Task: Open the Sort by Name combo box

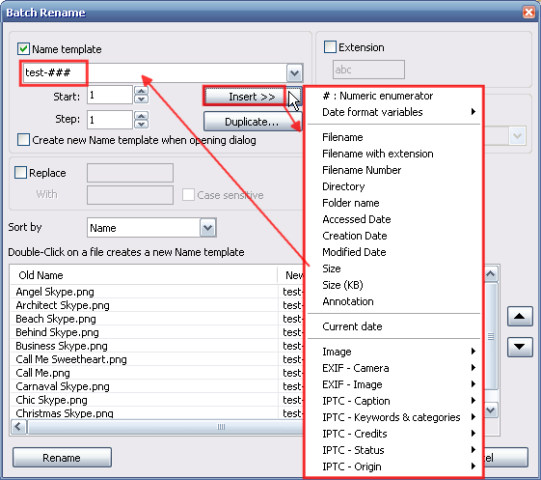Action: [x=151, y=227]
